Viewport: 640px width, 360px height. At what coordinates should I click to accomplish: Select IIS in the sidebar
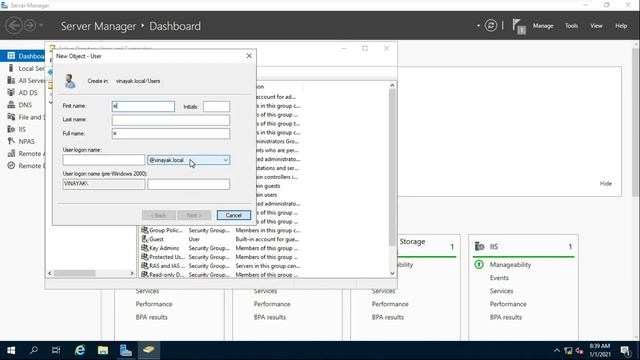point(22,129)
